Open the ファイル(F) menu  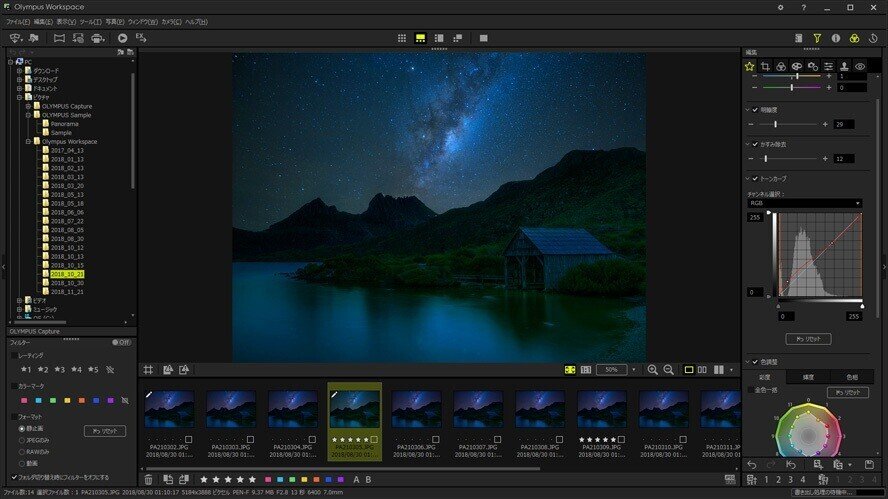(18, 22)
